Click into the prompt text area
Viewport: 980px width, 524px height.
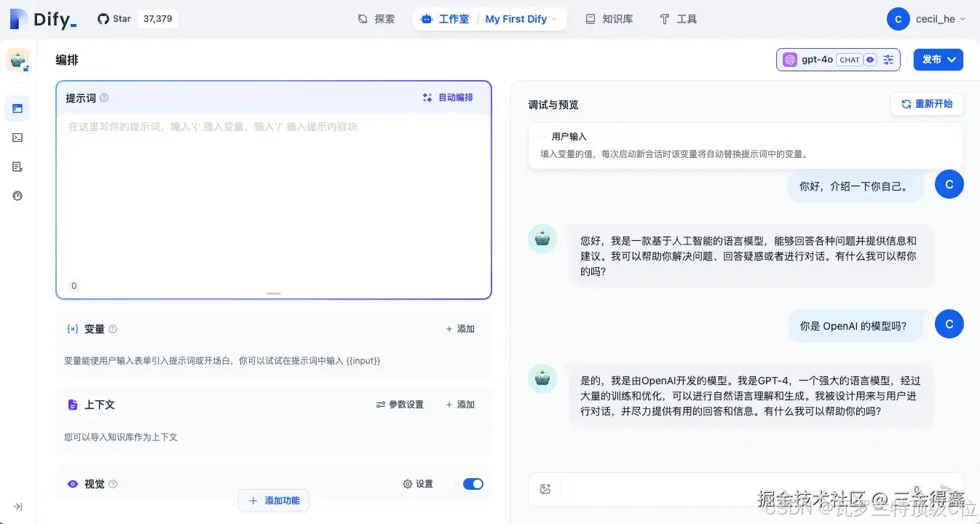pyautogui.click(x=274, y=196)
